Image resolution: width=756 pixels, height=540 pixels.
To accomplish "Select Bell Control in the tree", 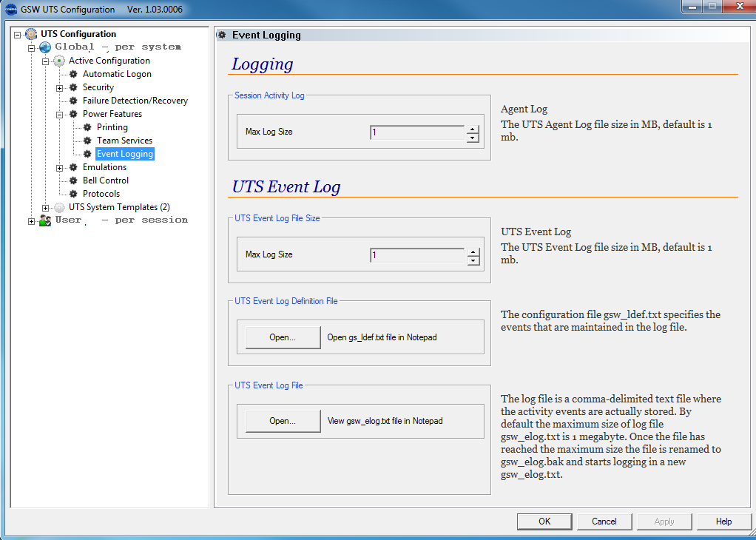I will point(106,180).
